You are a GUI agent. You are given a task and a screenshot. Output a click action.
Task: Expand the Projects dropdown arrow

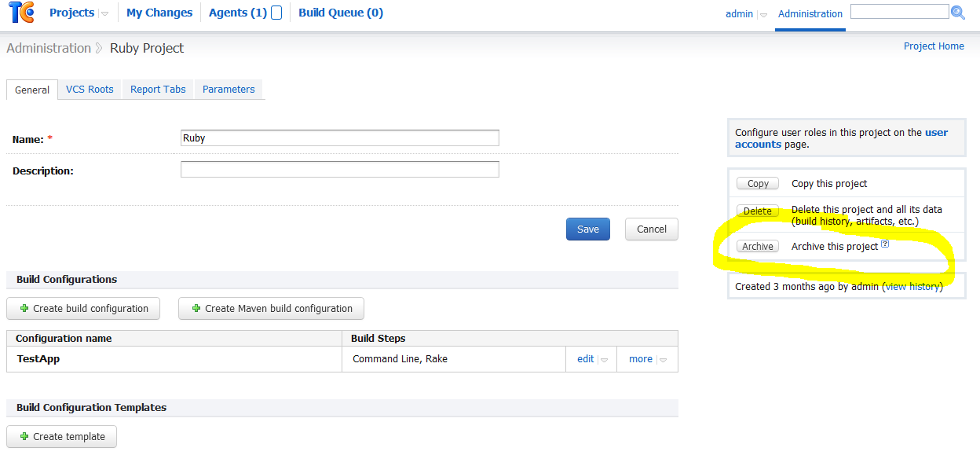pyautogui.click(x=104, y=14)
